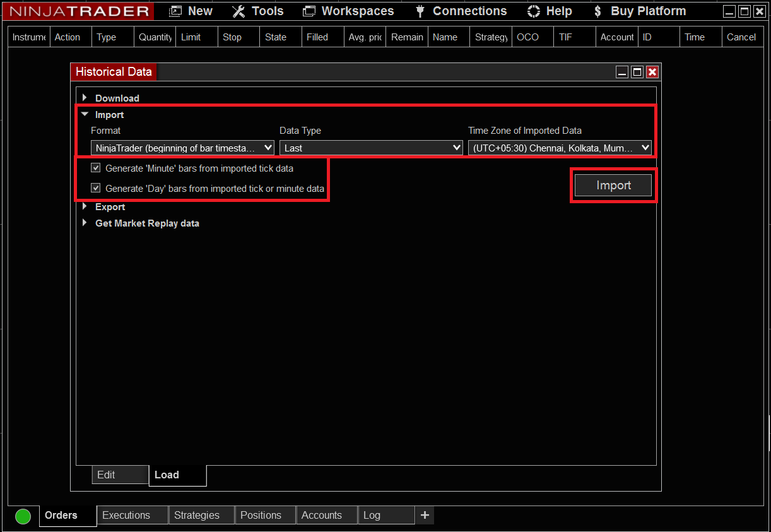Open Time Zone of Imported Data dropdown
Screen dimensions: 771x532
560,148
